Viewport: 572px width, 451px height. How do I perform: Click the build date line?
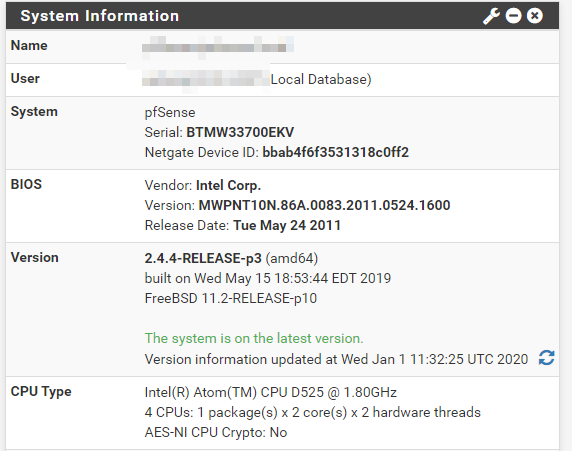click(x=268, y=278)
